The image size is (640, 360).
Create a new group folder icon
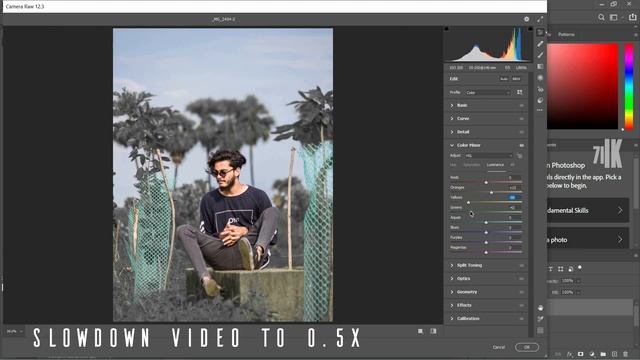point(603,354)
